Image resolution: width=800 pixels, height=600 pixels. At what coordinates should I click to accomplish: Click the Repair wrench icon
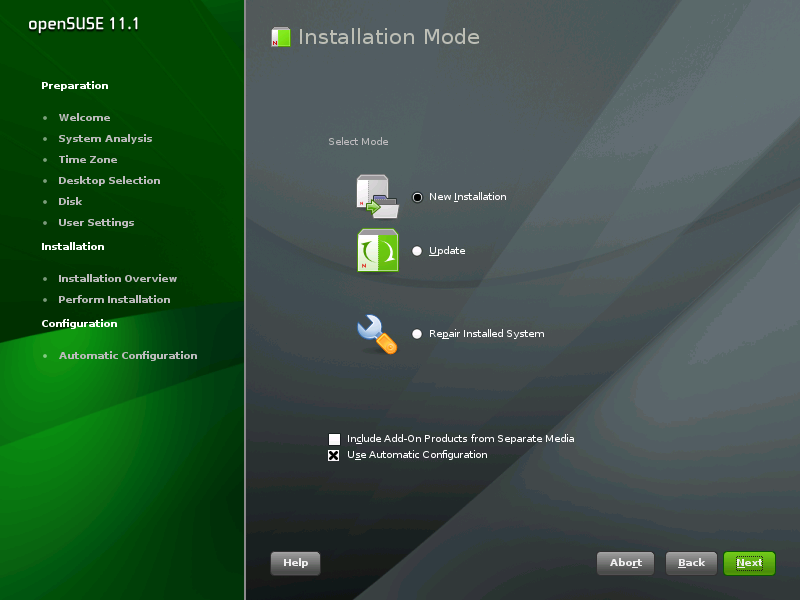pyautogui.click(x=377, y=334)
